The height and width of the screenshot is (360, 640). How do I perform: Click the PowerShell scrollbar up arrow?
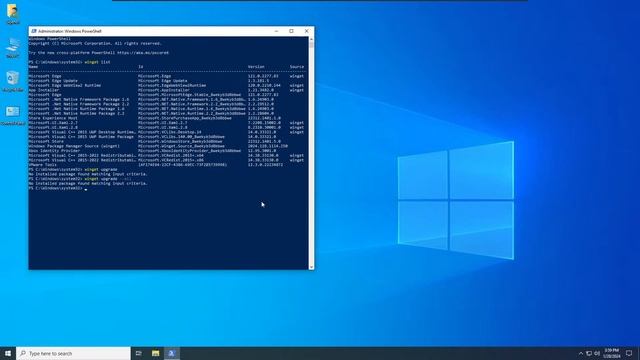(311, 39)
